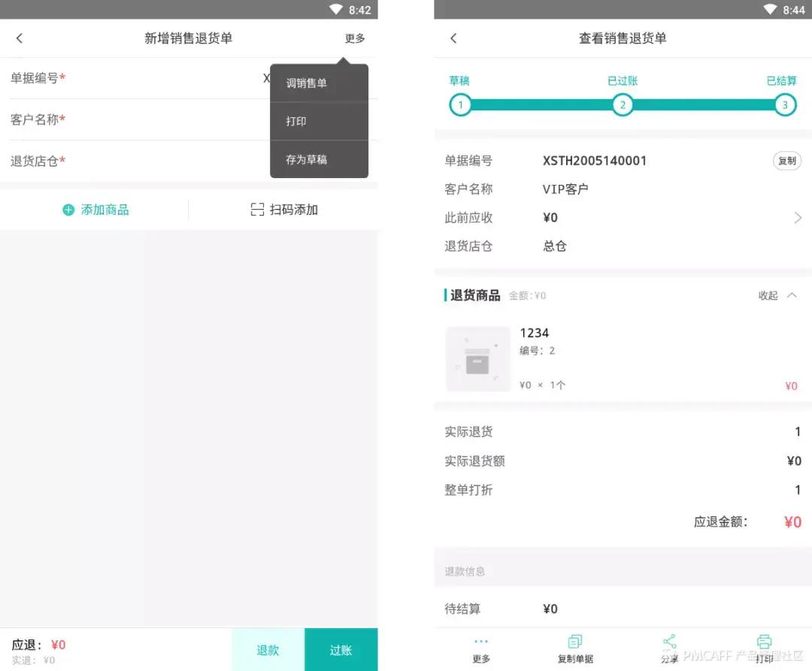Tap the 复制单据 copy document icon
Screen dimensions: 812x671
coord(575,642)
